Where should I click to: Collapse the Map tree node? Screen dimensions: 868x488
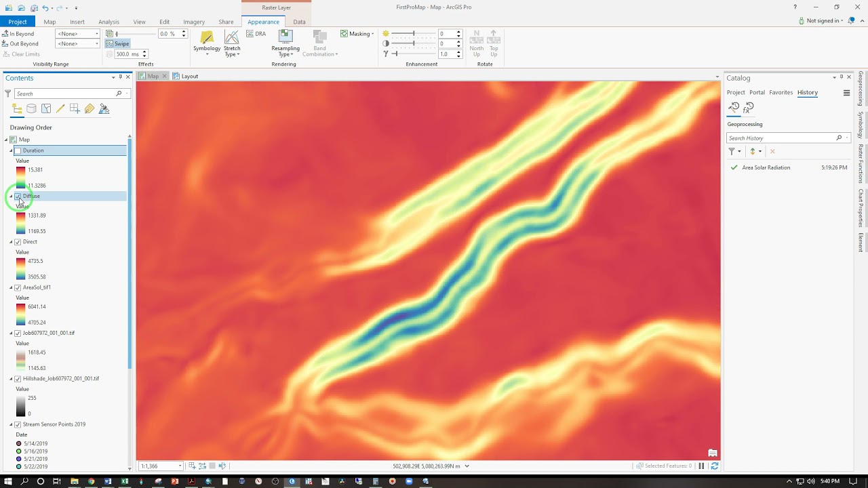coord(6,140)
